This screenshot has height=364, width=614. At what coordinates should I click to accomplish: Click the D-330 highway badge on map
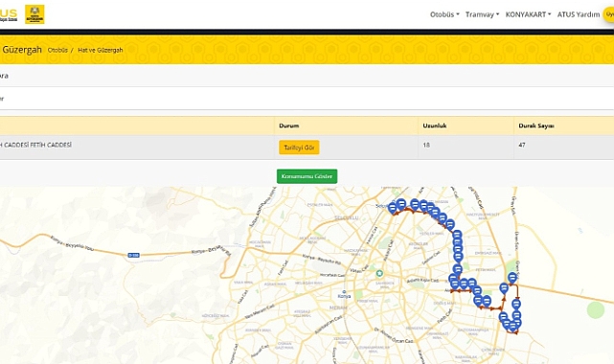pyautogui.click(x=133, y=255)
